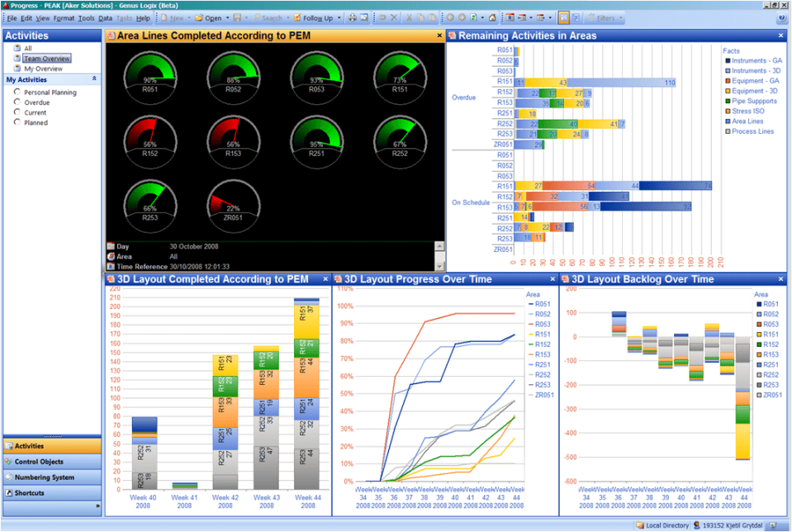Screen dimensions: 792x532
Task: Click the Paste clipboard icon
Action: point(433,17)
